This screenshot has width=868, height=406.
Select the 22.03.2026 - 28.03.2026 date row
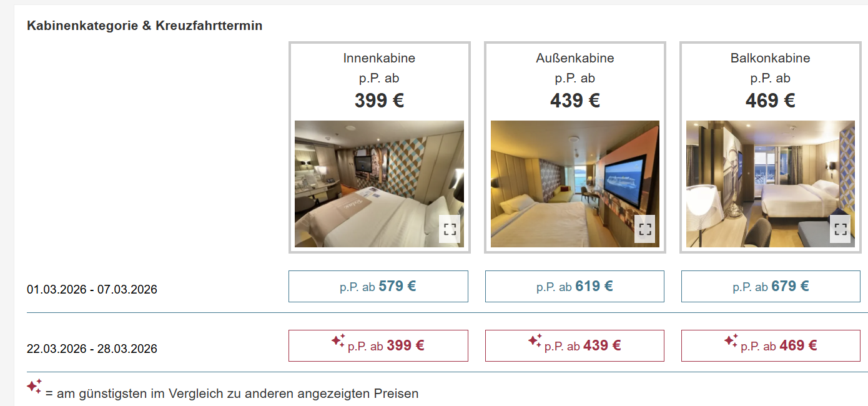tap(92, 349)
